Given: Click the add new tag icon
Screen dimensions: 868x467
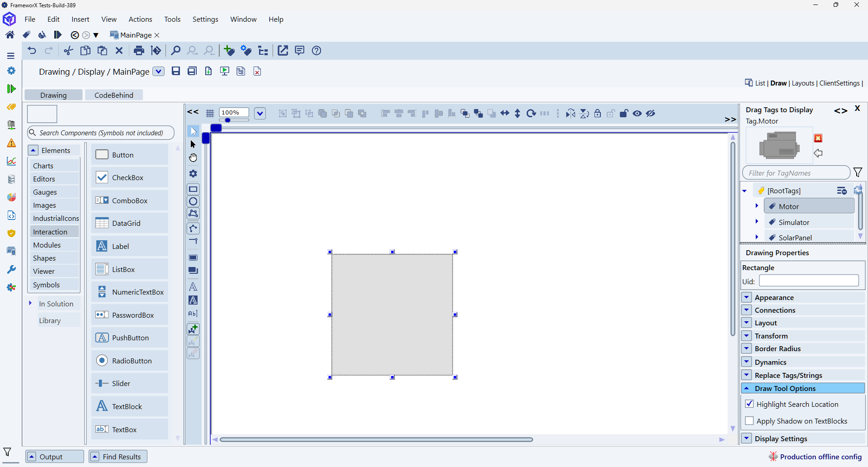Looking at the screenshot, I should 229,51.
